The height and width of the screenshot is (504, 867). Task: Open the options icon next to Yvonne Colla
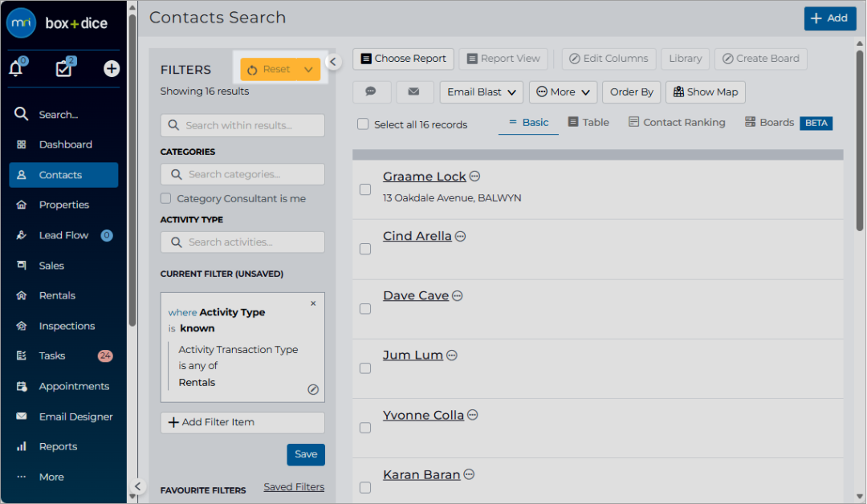[472, 415]
